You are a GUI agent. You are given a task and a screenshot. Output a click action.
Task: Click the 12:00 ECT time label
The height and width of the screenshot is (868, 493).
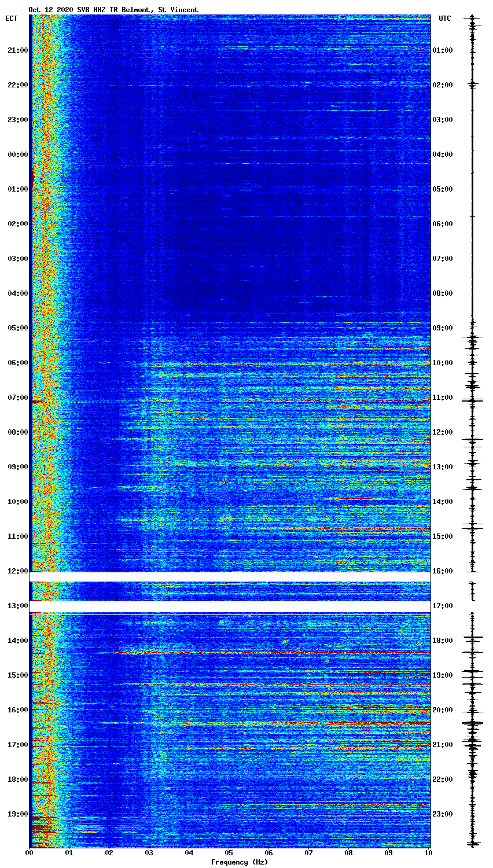pos(18,571)
